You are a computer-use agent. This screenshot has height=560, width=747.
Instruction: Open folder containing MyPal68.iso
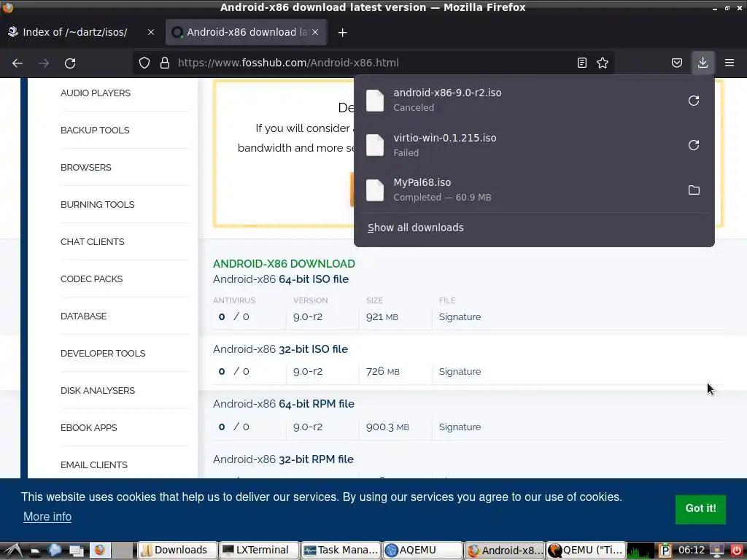point(694,190)
